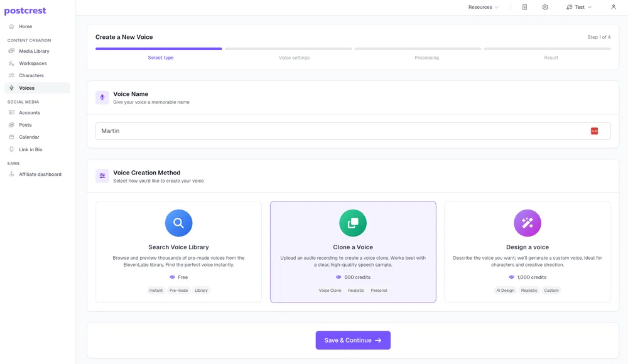Open Affiliate dashboard from sidebar
The image size is (628, 364).
coord(37,174)
